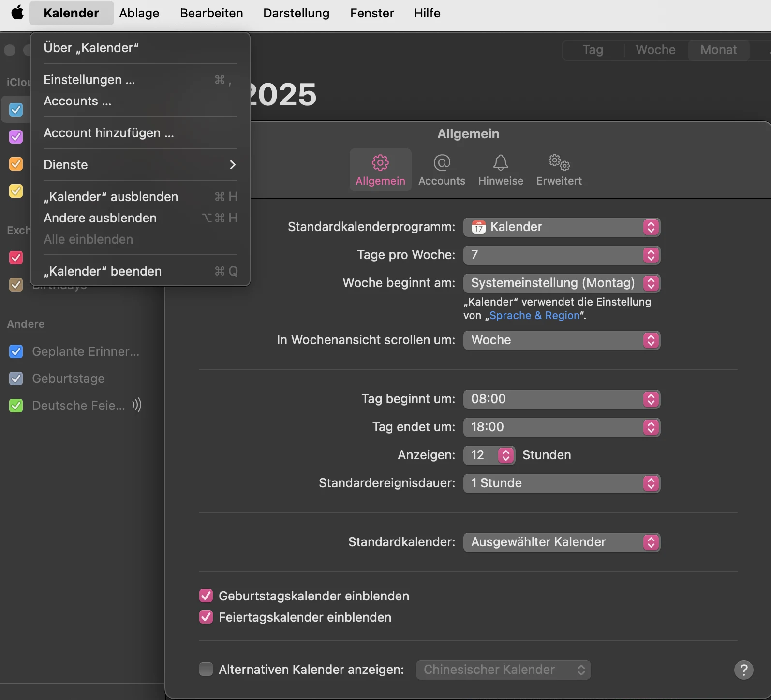
Task: Open the Standardkalender dropdown
Action: pyautogui.click(x=562, y=542)
